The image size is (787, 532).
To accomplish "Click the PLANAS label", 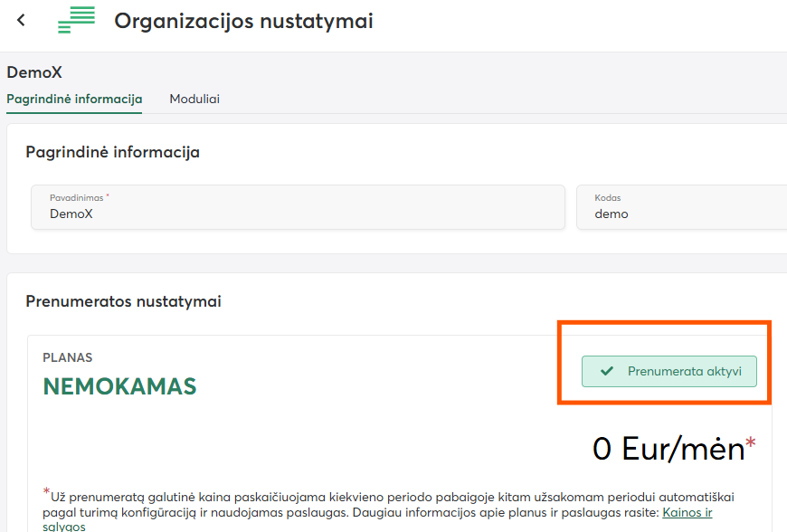I will [68, 357].
